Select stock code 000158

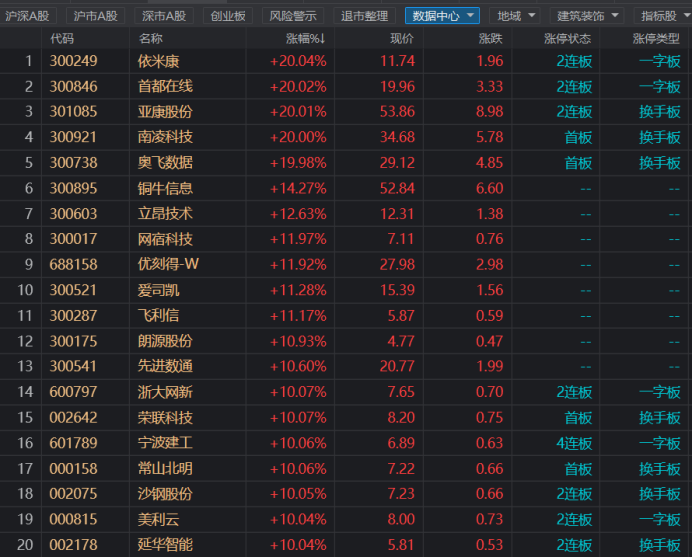pos(73,468)
